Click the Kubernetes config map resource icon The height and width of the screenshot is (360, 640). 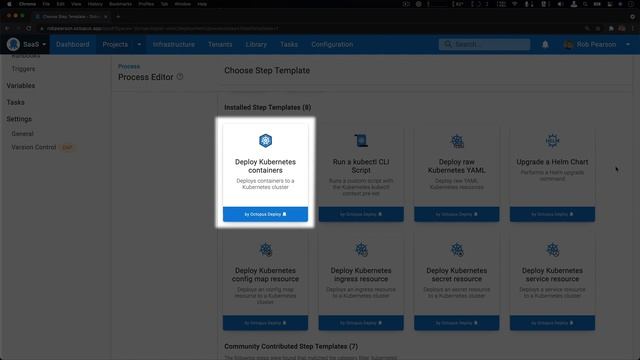coord(266,249)
